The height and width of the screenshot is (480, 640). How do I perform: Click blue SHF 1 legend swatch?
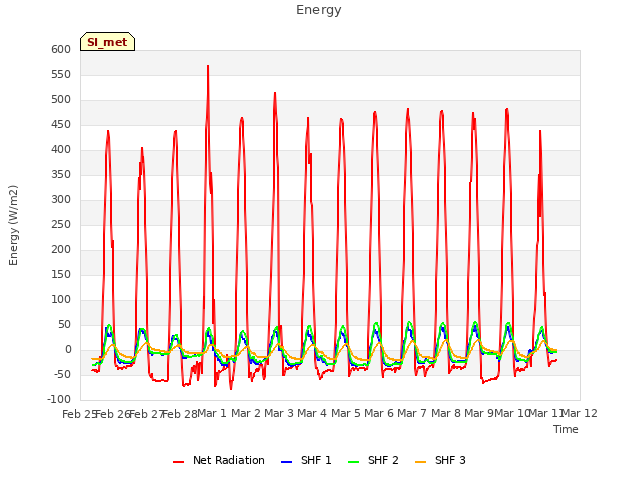287,462
